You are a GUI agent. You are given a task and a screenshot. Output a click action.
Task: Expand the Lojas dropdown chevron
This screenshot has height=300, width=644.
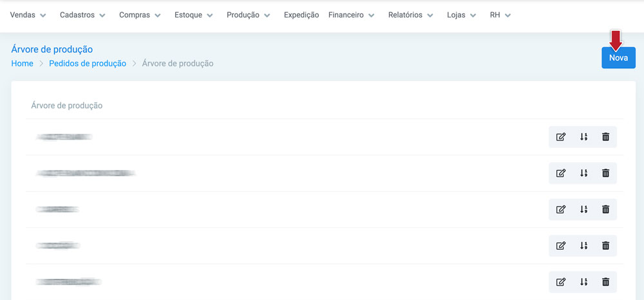[x=473, y=15]
